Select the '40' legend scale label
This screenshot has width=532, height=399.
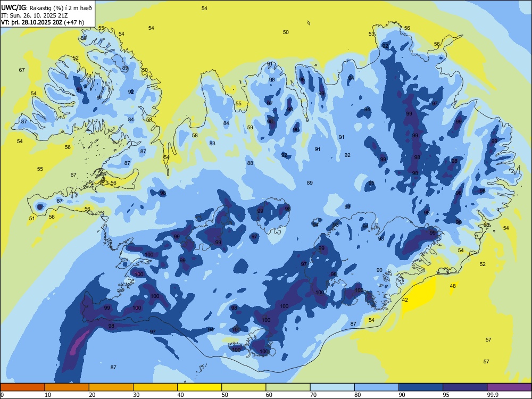coord(180,395)
